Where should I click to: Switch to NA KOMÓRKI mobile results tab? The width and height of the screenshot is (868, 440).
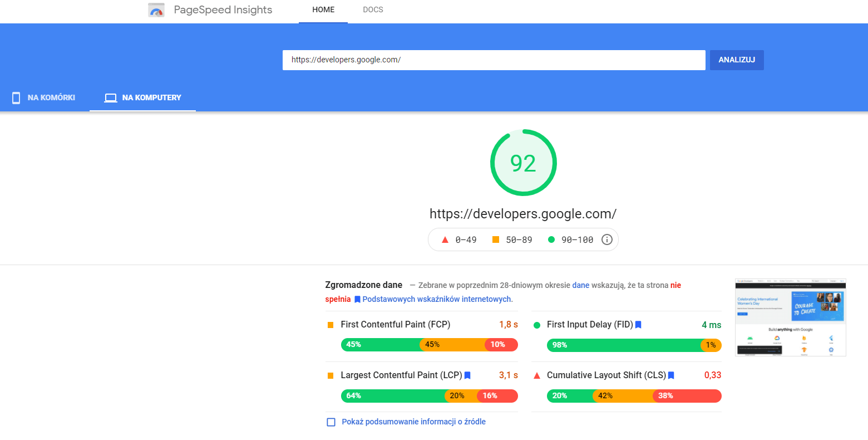pyautogui.click(x=45, y=97)
